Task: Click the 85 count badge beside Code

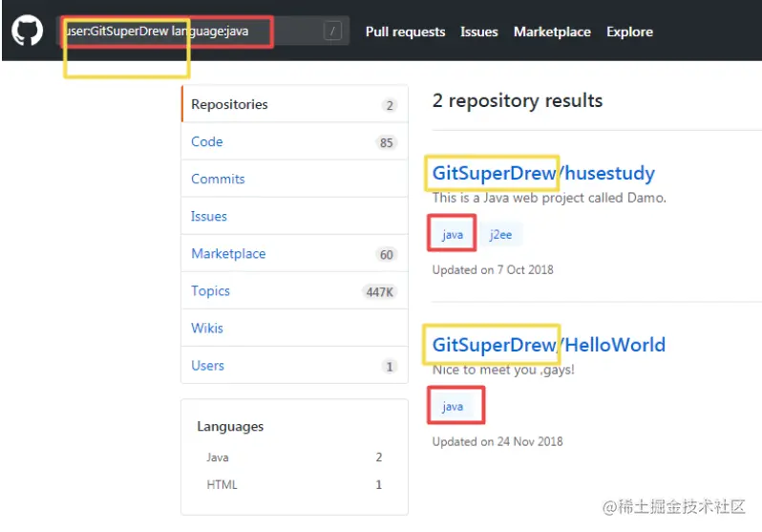Action: pyautogui.click(x=387, y=142)
